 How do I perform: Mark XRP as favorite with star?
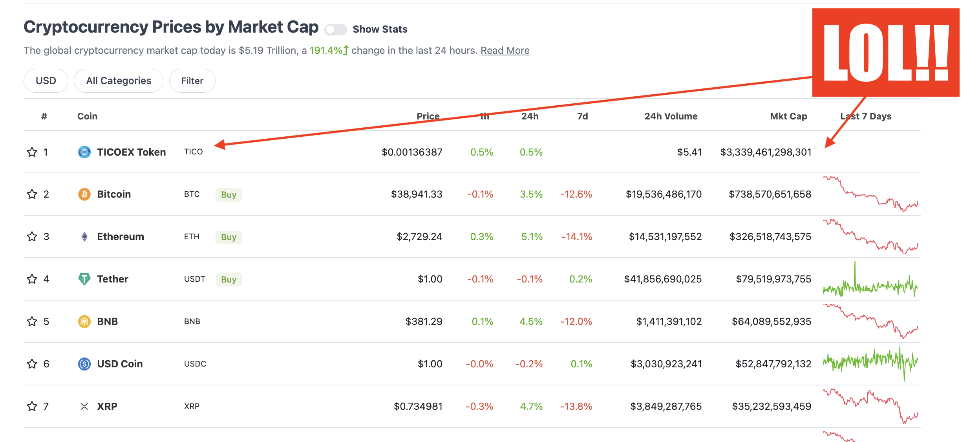[x=32, y=406]
